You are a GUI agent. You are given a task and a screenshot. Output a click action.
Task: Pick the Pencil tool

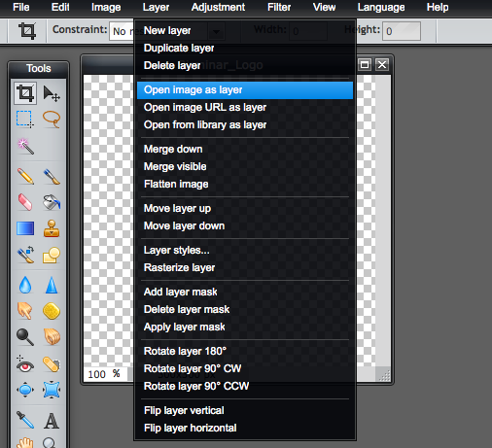[x=25, y=177]
